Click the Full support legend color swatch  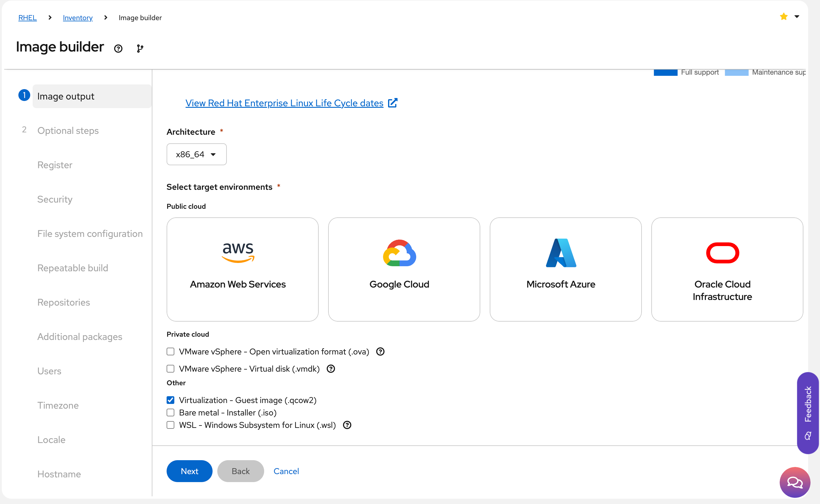(x=665, y=73)
